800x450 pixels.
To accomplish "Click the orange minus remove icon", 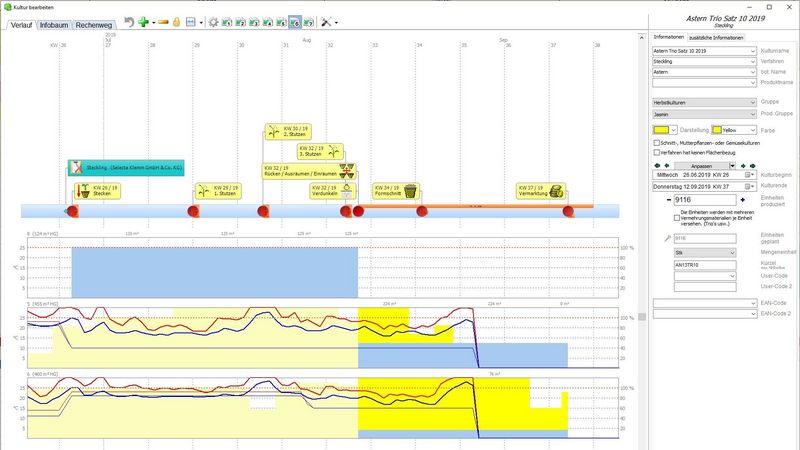I will point(162,21).
